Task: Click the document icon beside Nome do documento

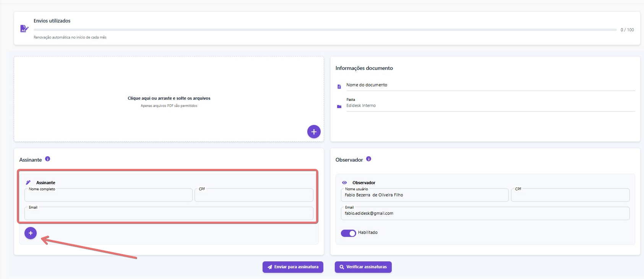Action: tap(339, 87)
